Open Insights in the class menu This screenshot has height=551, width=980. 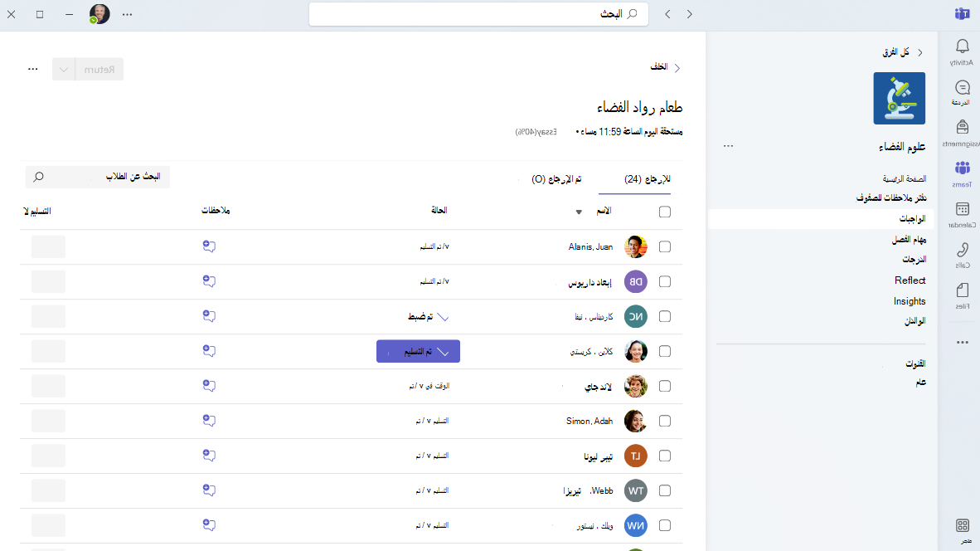pyautogui.click(x=910, y=301)
